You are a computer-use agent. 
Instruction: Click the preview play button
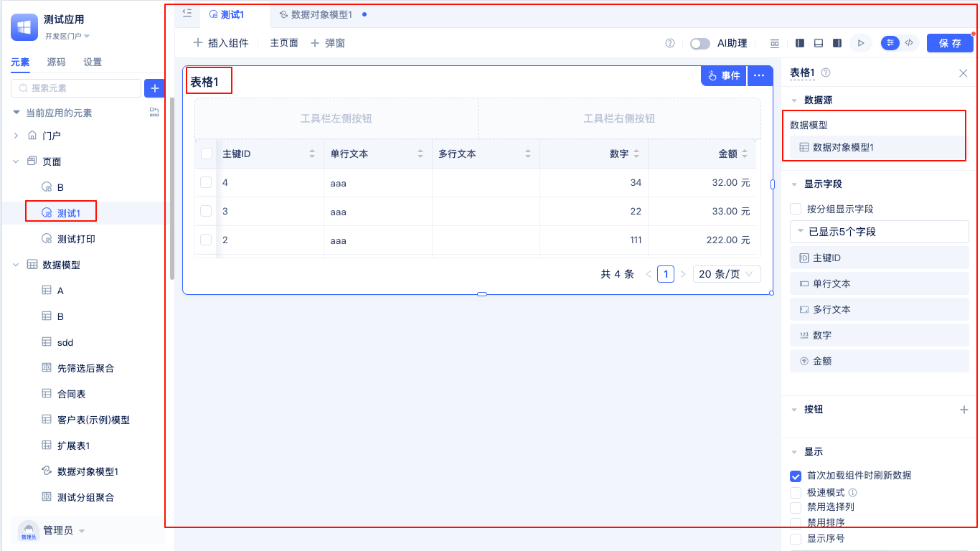point(861,43)
